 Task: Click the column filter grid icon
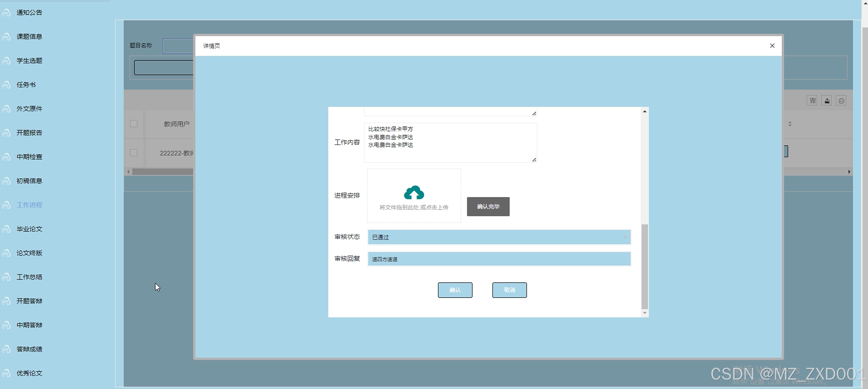[813, 100]
